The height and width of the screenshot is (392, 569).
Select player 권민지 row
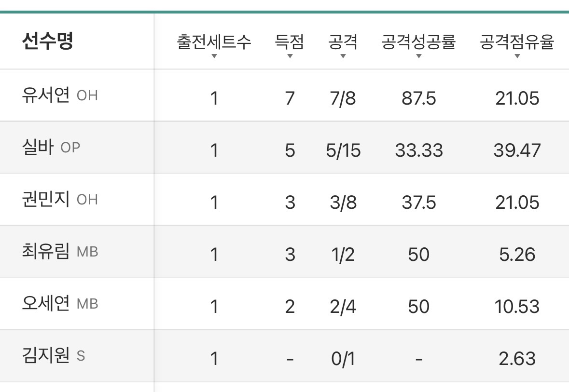(x=285, y=200)
